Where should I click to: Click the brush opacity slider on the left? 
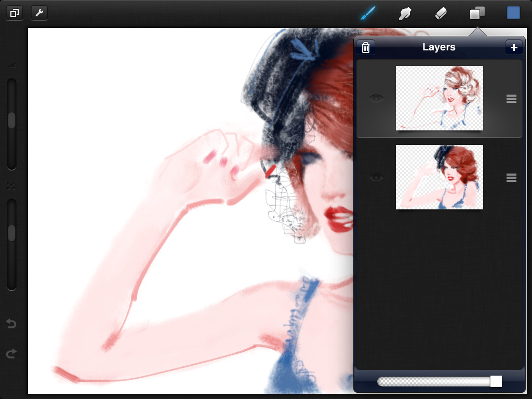pyautogui.click(x=11, y=245)
